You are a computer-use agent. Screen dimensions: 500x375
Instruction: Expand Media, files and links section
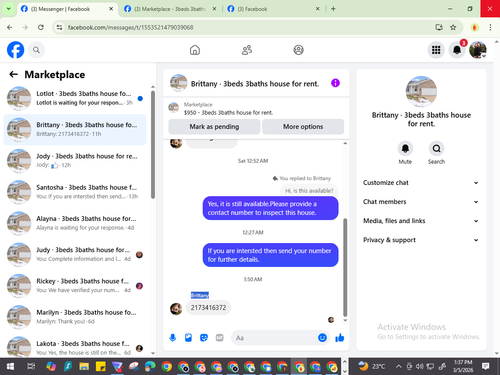click(x=421, y=221)
